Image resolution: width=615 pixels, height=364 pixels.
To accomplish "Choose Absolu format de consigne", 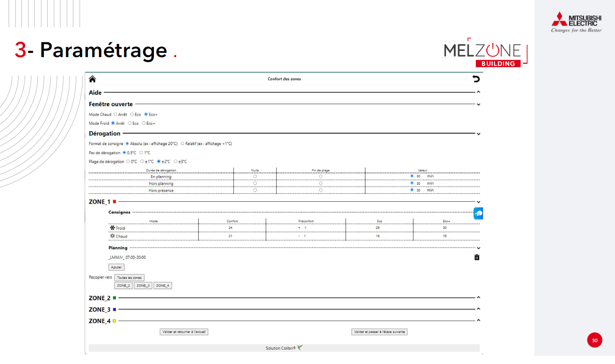I will tap(127, 144).
